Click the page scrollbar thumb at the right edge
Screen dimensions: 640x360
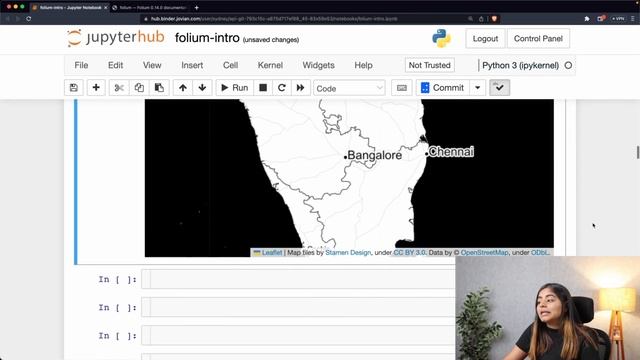point(638,152)
